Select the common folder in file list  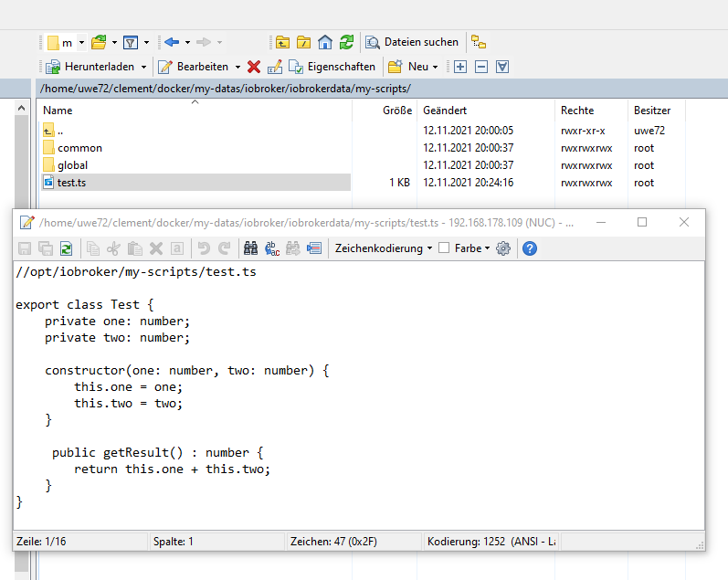[79, 148]
